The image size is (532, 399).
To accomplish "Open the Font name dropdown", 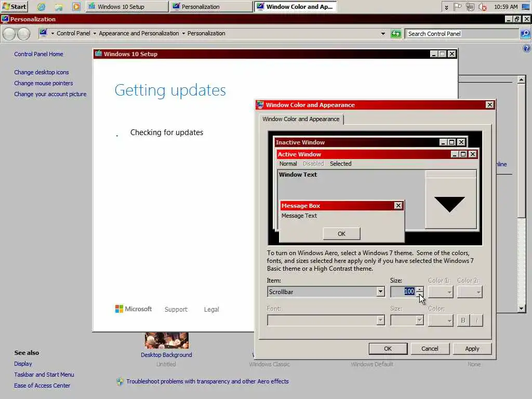I will pyautogui.click(x=326, y=320).
